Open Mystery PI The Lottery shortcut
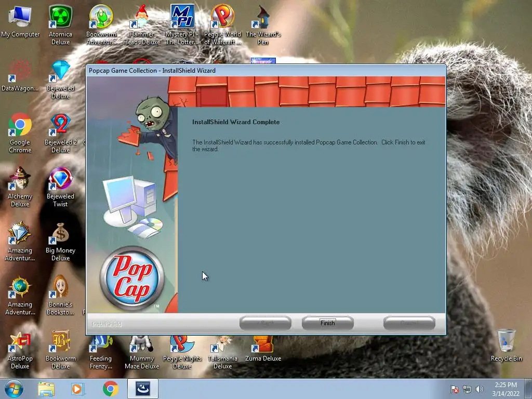 [x=182, y=25]
